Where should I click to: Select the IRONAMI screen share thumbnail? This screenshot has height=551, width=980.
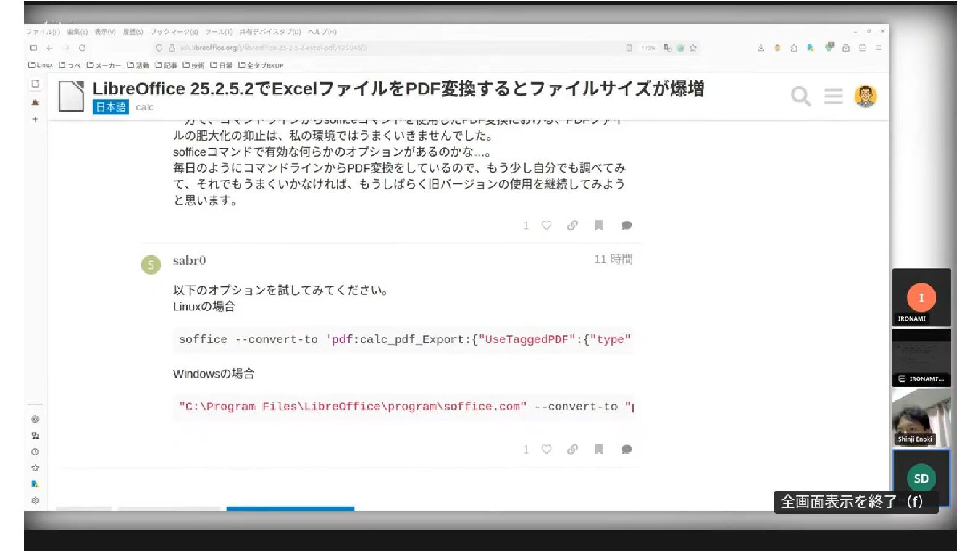[921, 357]
